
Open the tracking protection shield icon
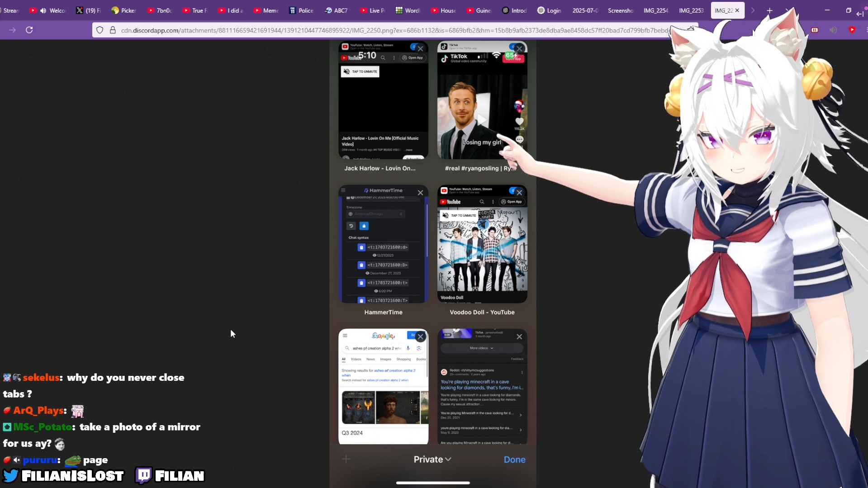tap(100, 30)
